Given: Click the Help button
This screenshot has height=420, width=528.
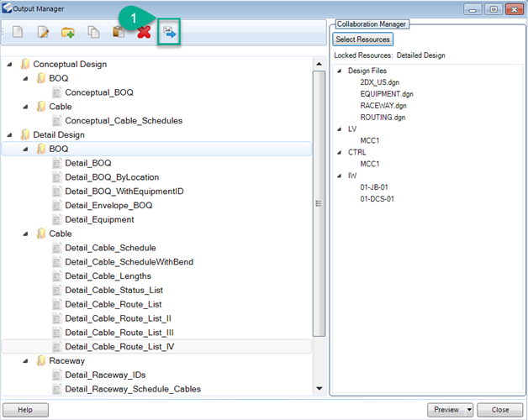Looking at the screenshot, I should point(25,410).
